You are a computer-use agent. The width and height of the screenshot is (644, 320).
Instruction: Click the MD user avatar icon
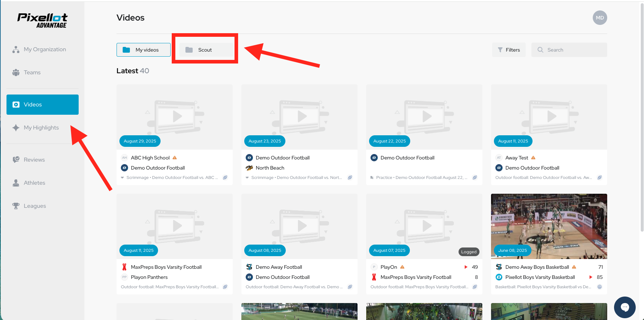coord(600,18)
